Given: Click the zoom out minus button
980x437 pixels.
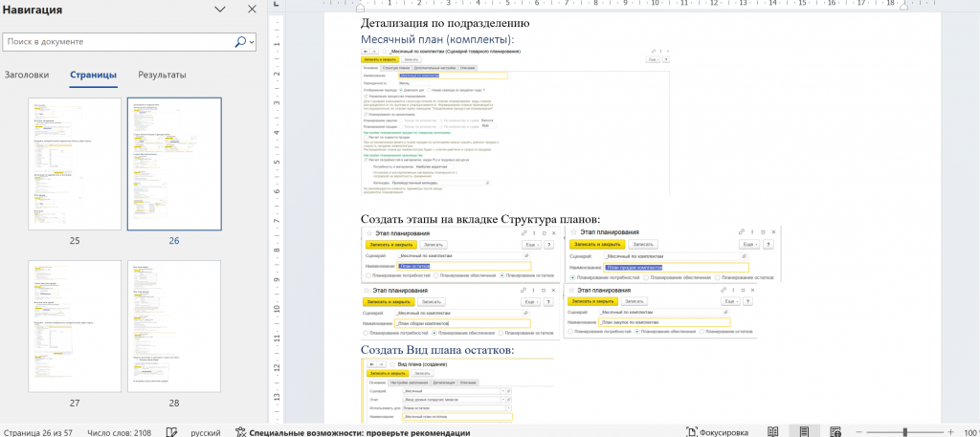Looking at the screenshot, I should click(x=858, y=431).
